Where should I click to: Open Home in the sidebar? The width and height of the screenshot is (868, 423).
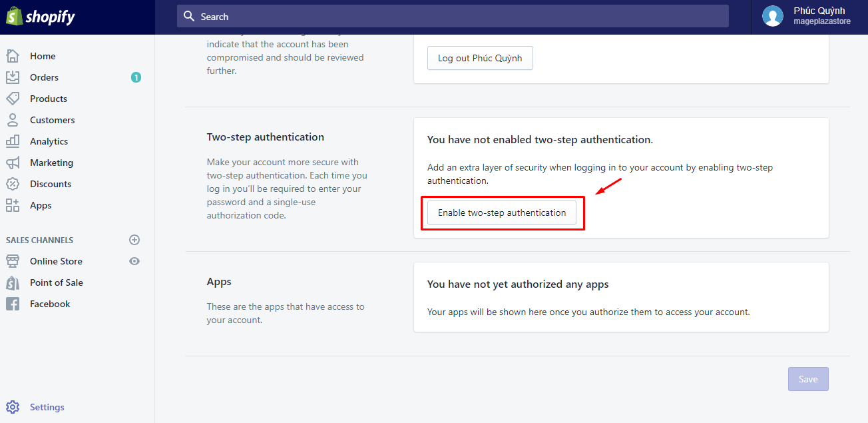pos(43,56)
